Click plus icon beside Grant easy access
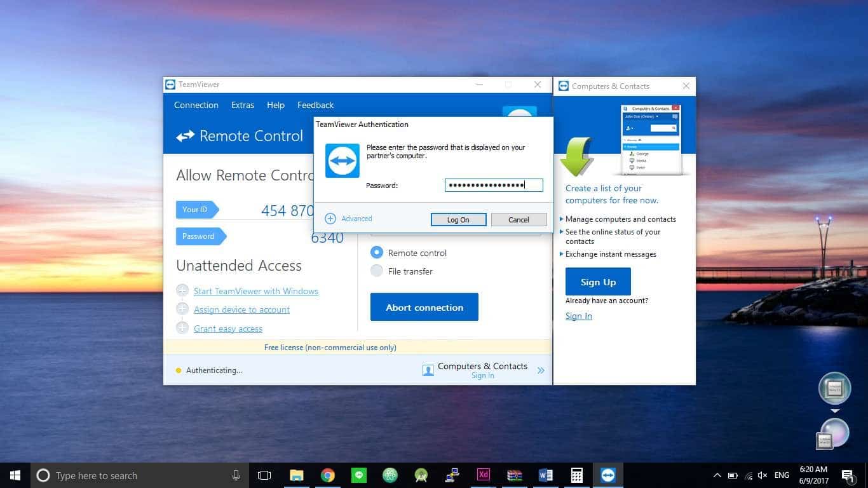868x488 pixels. (182, 328)
